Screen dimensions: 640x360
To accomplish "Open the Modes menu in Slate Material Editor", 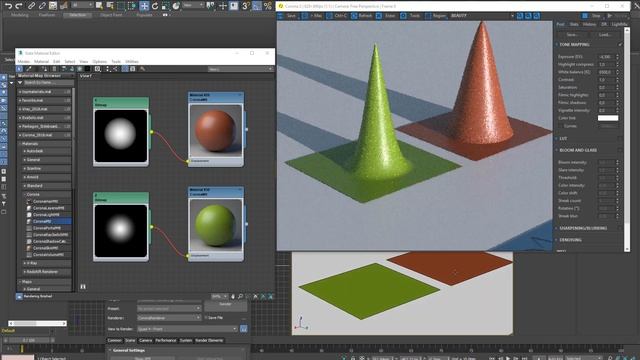I will (x=23, y=62).
